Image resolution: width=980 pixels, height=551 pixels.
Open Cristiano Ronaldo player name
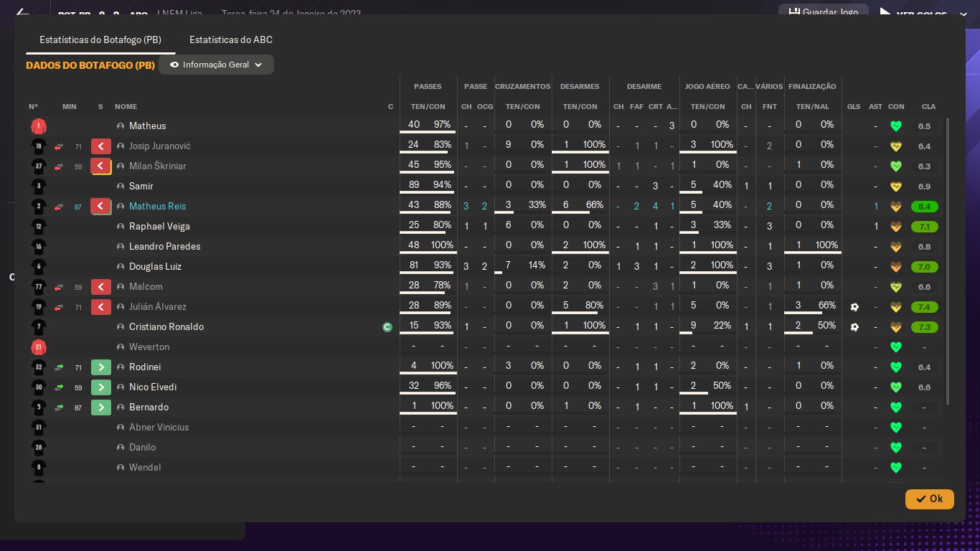coord(166,327)
